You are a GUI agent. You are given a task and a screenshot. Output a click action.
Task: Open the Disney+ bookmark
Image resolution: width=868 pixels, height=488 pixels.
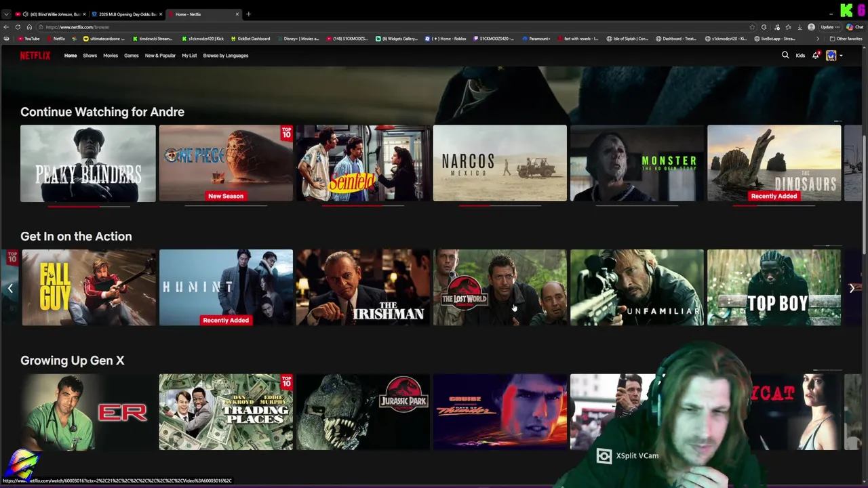[298, 39]
